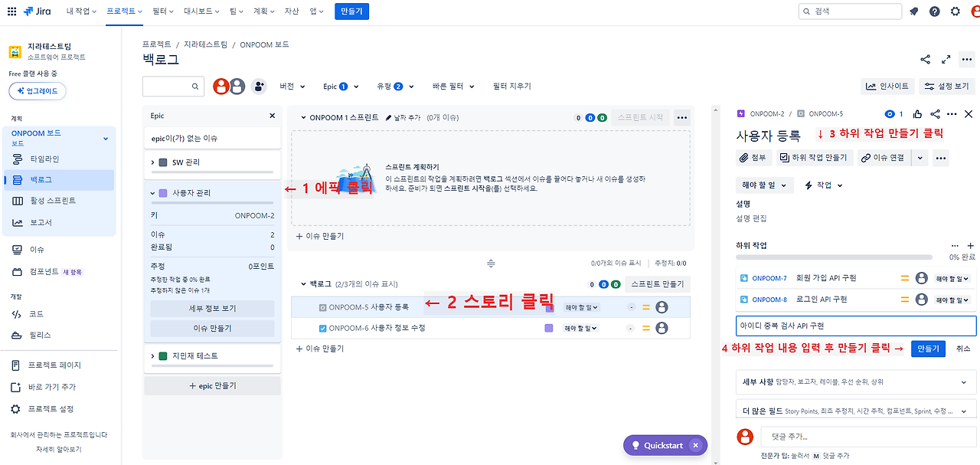Click the notifications bell icon

point(913,11)
